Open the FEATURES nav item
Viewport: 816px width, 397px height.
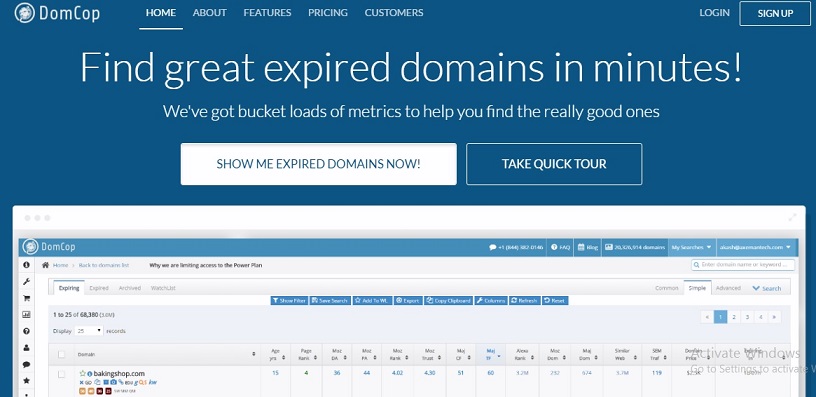point(268,12)
